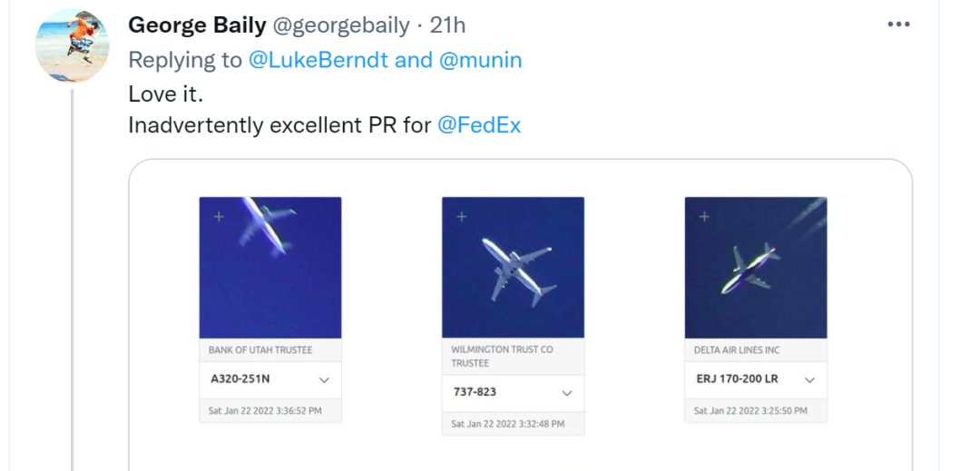
Task: View the Wilmington Trust Co plane photo
Action: coord(513,268)
